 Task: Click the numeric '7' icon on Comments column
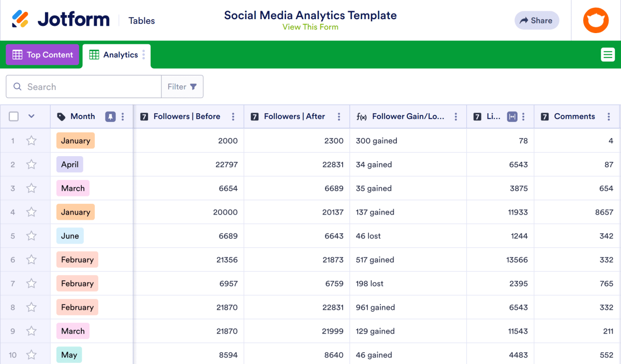pos(544,116)
